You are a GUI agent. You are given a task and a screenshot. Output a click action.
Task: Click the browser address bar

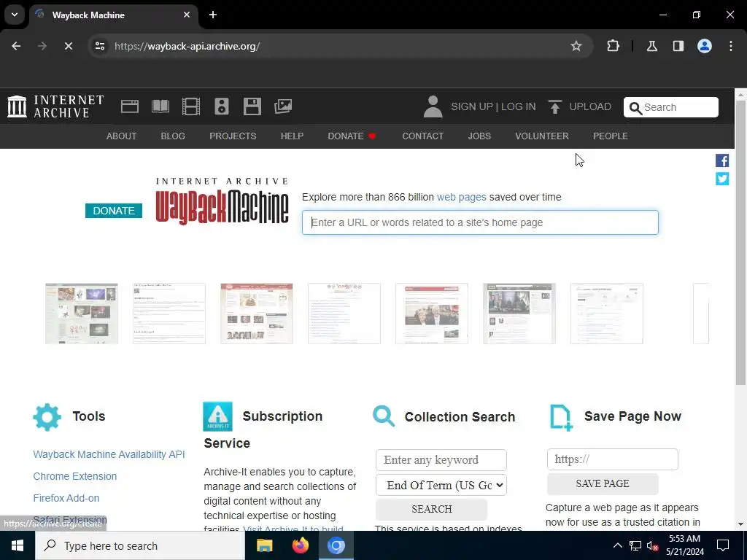(338, 46)
